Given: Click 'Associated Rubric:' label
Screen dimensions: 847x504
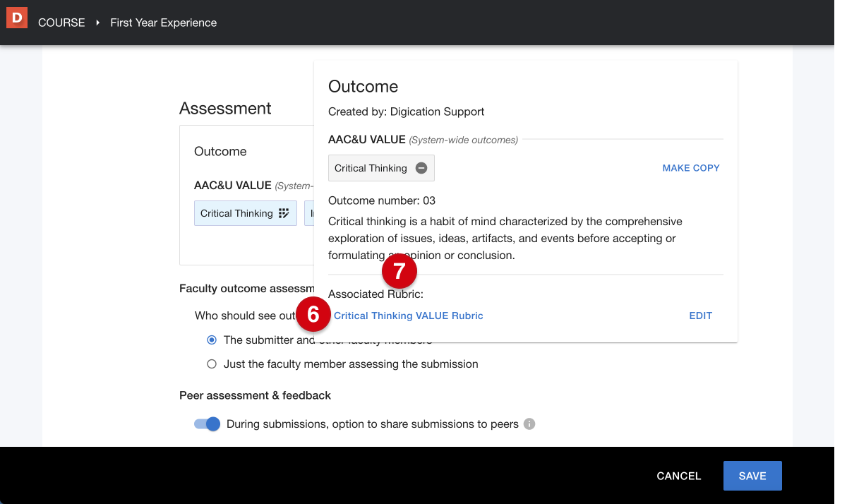Looking at the screenshot, I should click(x=376, y=294).
